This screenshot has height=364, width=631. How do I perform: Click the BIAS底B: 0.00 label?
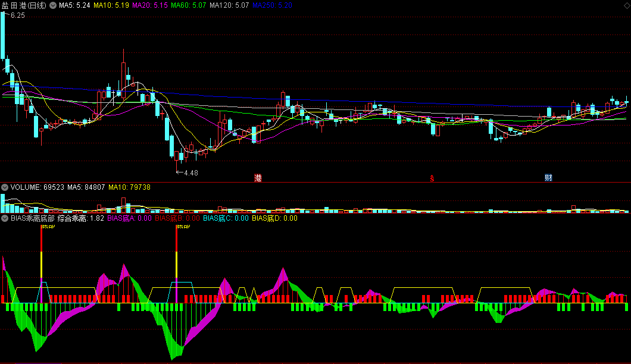pyautogui.click(x=177, y=218)
